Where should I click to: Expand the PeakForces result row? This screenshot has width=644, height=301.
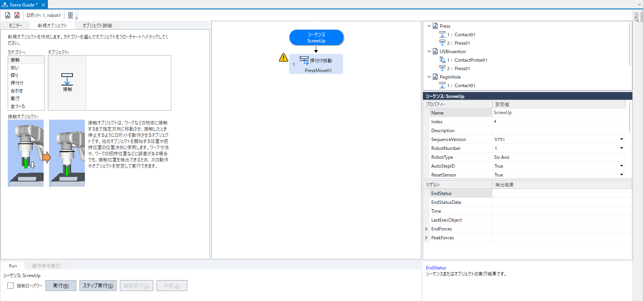pos(426,238)
